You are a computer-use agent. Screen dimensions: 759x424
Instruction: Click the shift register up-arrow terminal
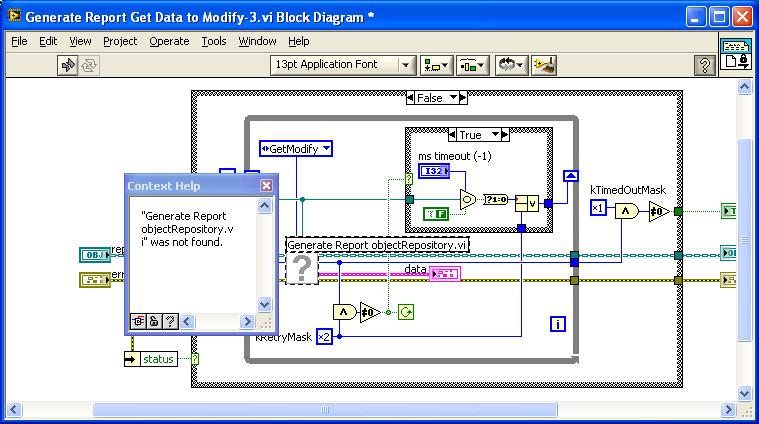pyautogui.click(x=571, y=176)
